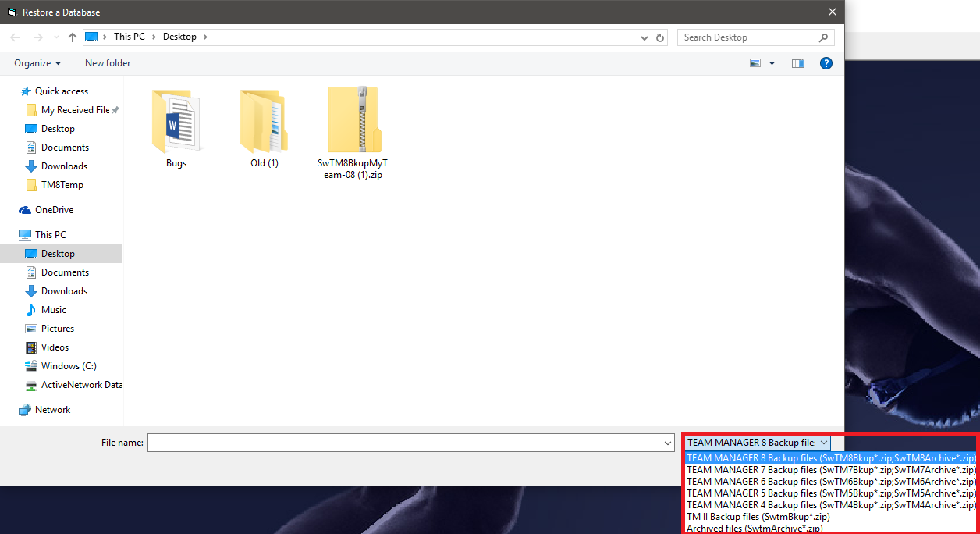Image resolution: width=980 pixels, height=534 pixels.
Task: Click the Back navigation arrow
Action: 16,37
